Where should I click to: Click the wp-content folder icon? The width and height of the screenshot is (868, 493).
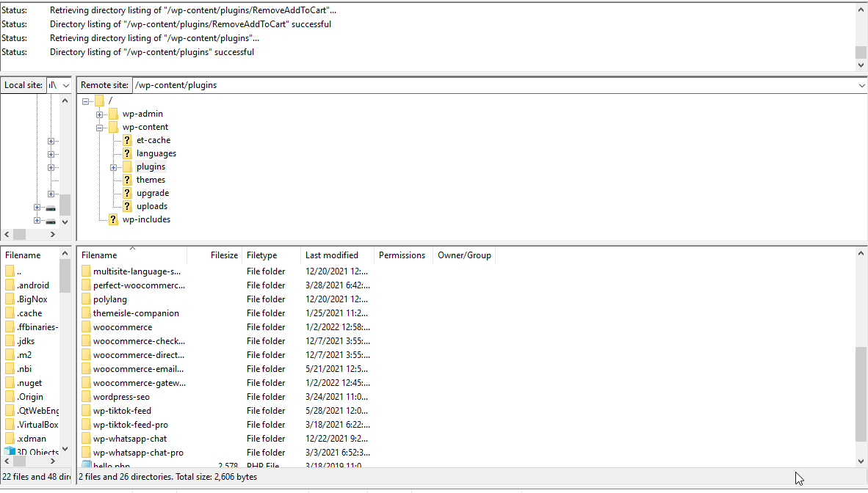113,127
